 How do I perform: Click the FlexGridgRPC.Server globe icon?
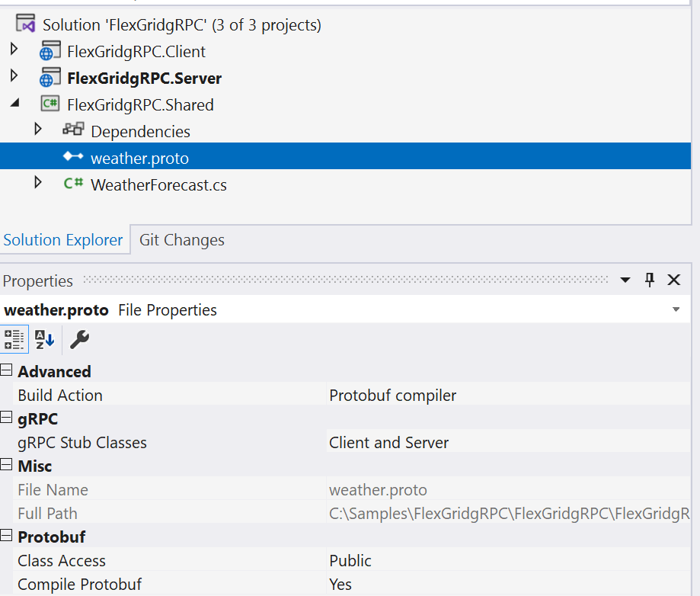pos(50,78)
